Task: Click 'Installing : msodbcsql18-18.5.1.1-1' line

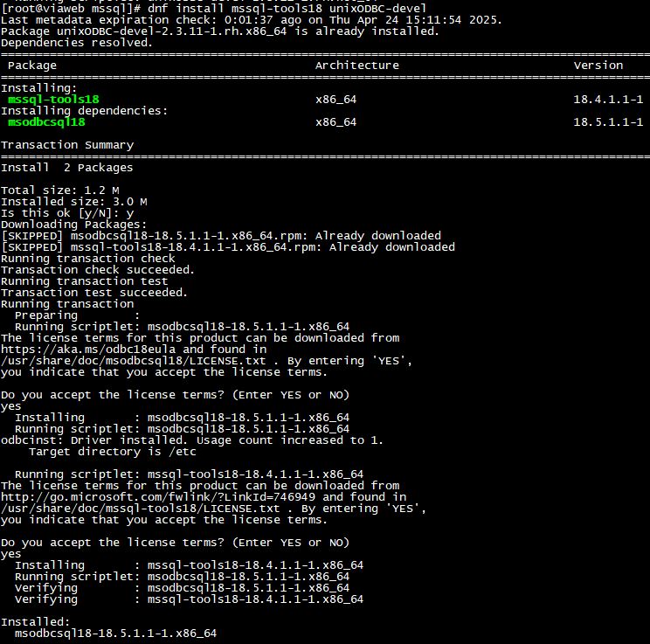Action: point(182,418)
